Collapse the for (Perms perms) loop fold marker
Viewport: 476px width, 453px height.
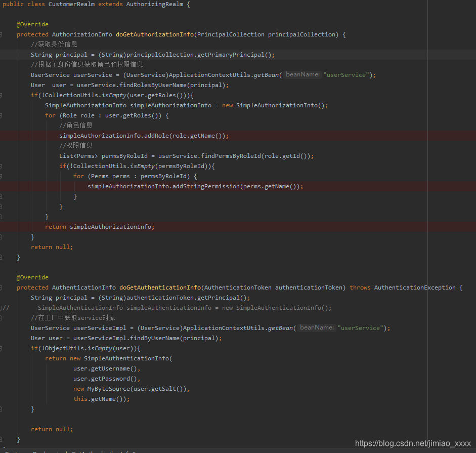pyautogui.click(x=1, y=176)
